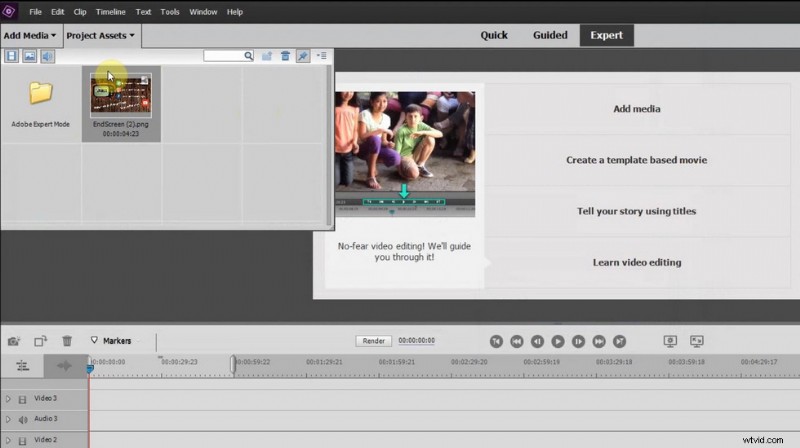Switch to Guided mode
Image resolution: width=800 pixels, height=448 pixels.
pyautogui.click(x=550, y=35)
